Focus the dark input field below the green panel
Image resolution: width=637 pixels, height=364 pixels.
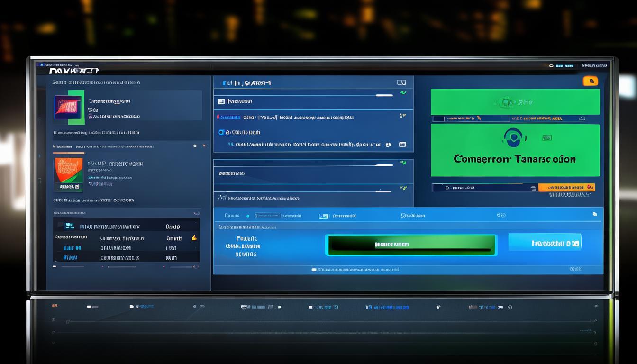tap(485, 188)
